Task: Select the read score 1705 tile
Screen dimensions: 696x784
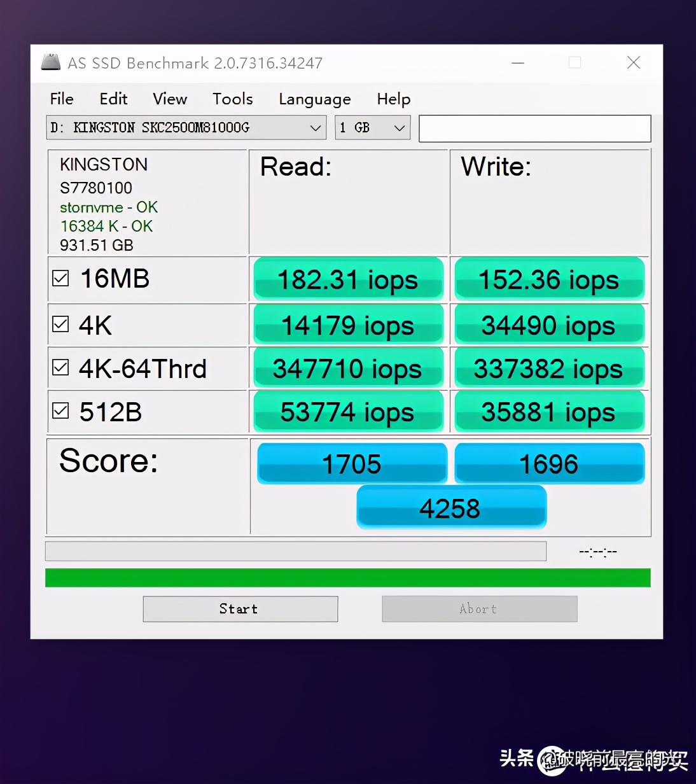Action: (351, 463)
